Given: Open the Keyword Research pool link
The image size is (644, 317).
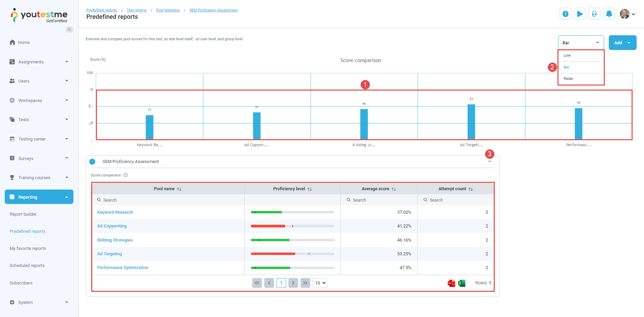Looking at the screenshot, I should tap(115, 212).
